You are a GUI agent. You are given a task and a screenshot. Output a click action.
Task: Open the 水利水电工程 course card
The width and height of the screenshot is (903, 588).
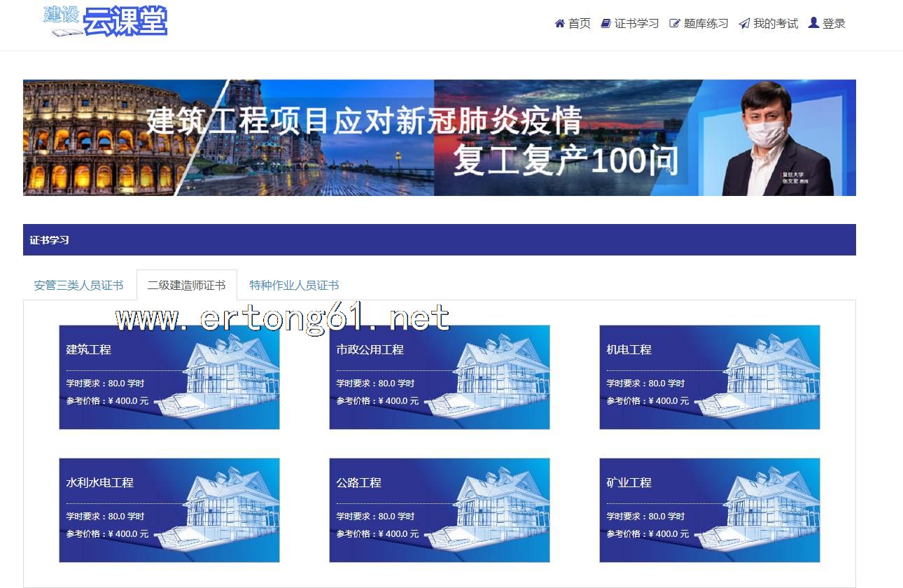coord(169,510)
